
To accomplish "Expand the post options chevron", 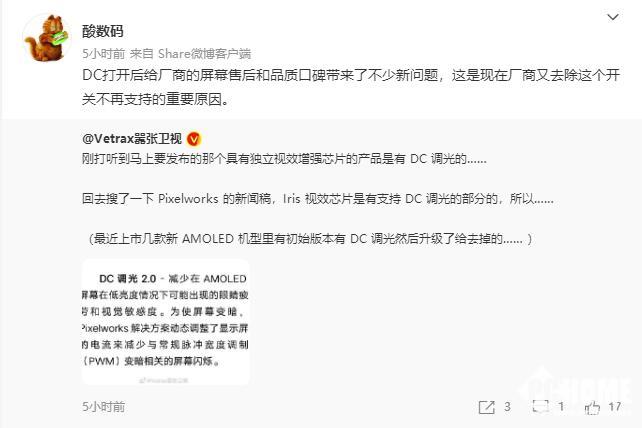I will coord(613,17).
